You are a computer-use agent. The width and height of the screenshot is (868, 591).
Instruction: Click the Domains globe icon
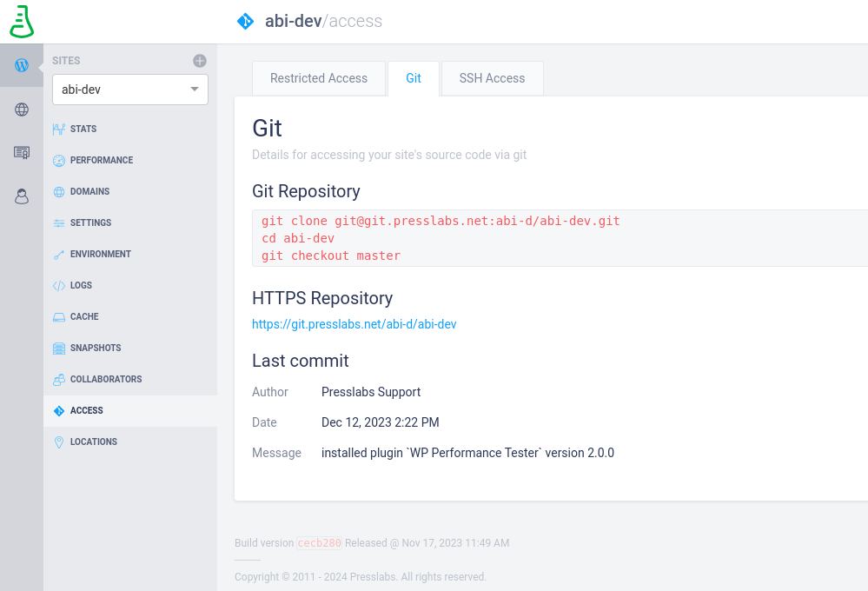pos(59,192)
